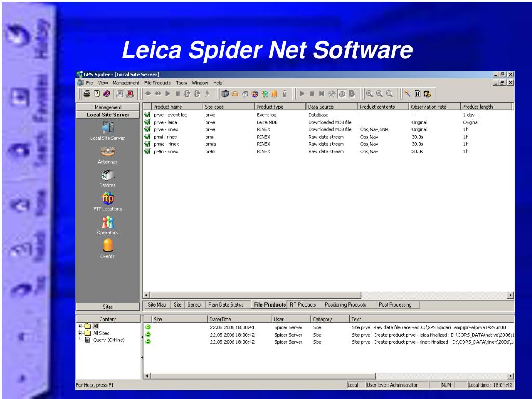Open Events in the Management sidebar
532x399 pixels.
click(108, 249)
